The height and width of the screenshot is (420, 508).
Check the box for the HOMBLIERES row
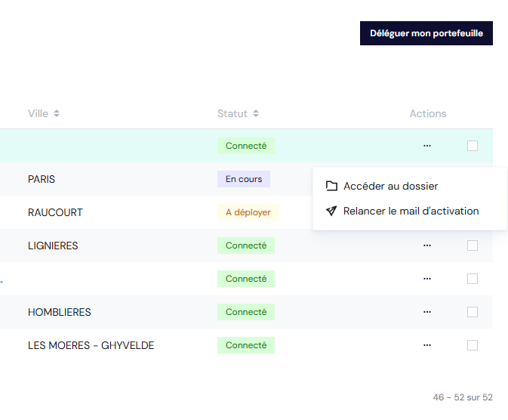(x=473, y=312)
